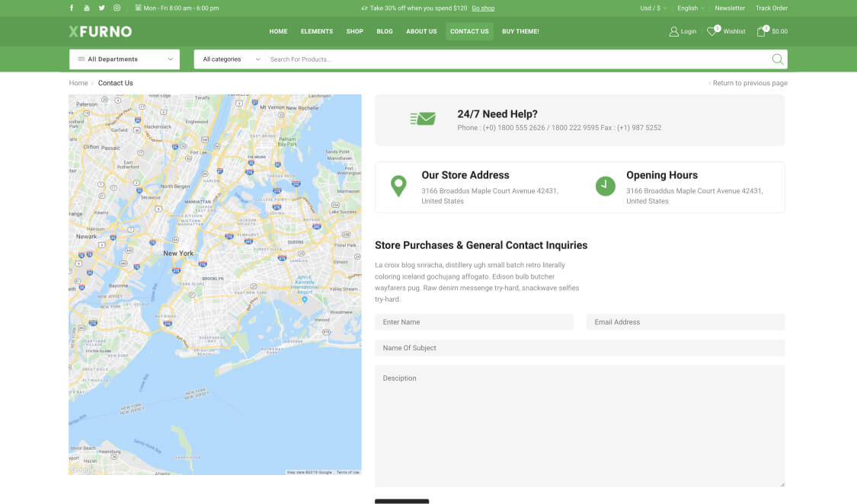This screenshot has width=857, height=504.
Task: Click the search magnifier icon
Action: click(777, 59)
